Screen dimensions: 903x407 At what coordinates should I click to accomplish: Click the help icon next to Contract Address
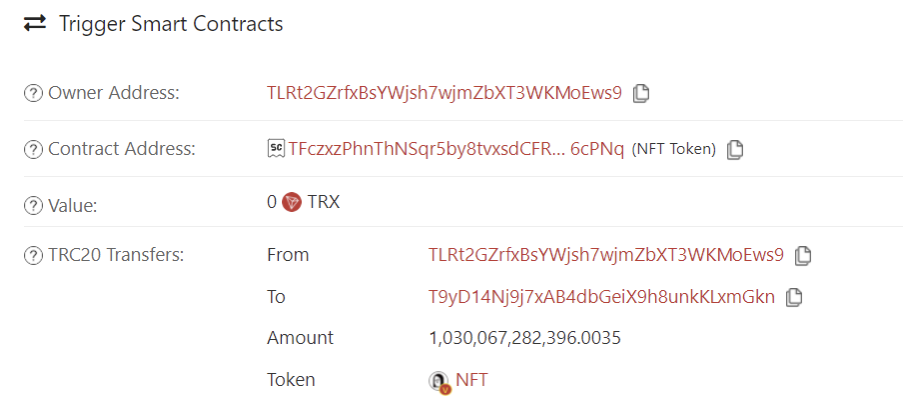[33, 150]
